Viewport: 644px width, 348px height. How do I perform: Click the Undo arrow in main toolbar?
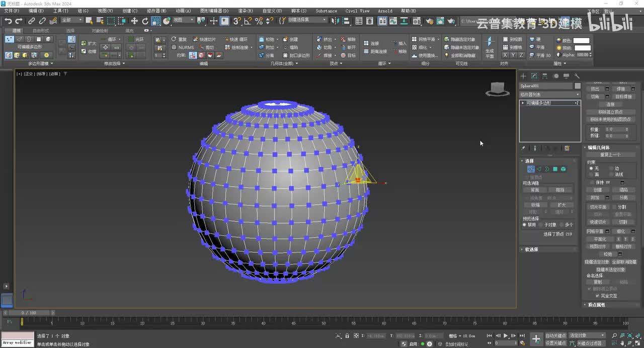click(x=8, y=21)
